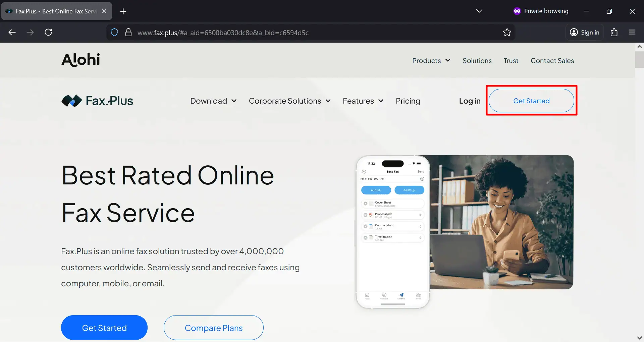This screenshot has height=342, width=644.
Task: Expand the Corporate Solutions dropdown
Action: click(290, 101)
